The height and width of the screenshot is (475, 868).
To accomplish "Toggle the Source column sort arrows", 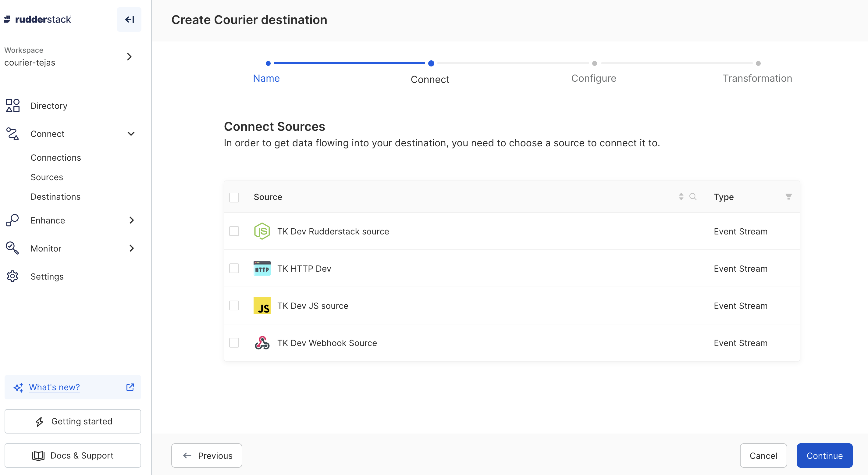I will [x=681, y=197].
